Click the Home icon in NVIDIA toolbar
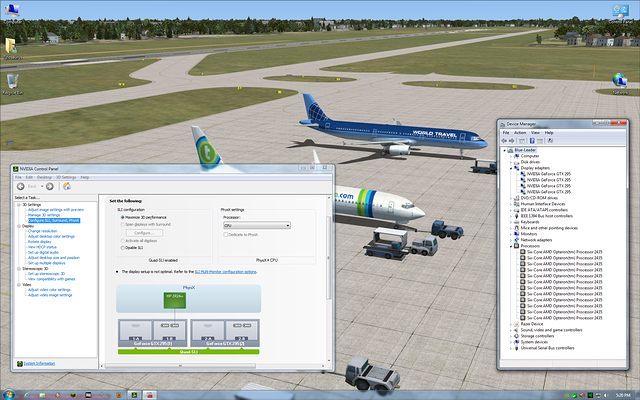Screen dimensions: 640x400 67,186
